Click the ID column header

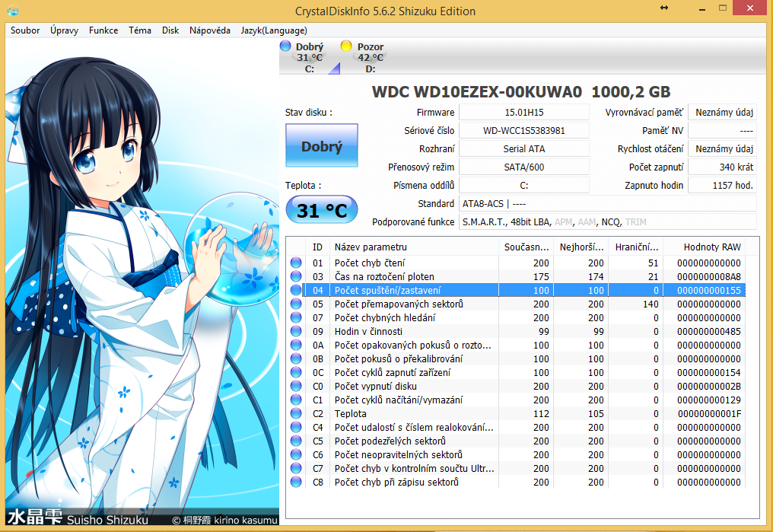(x=317, y=247)
